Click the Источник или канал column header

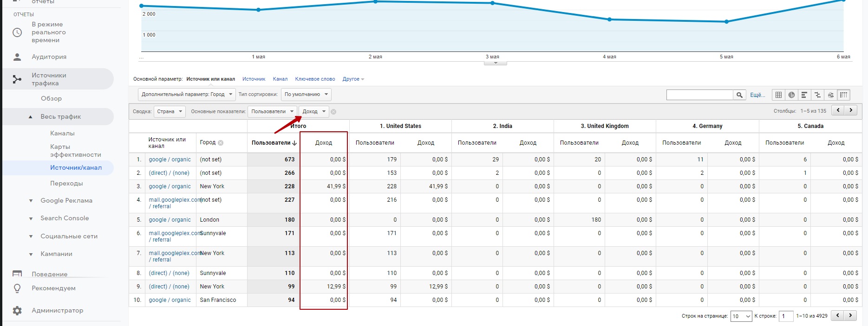167,143
